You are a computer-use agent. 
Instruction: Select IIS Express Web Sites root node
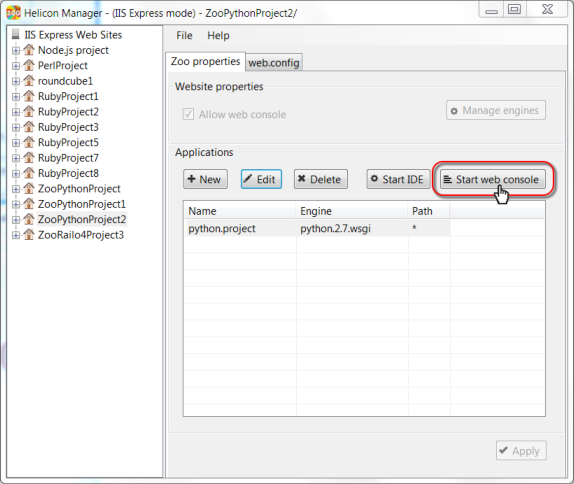73,35
